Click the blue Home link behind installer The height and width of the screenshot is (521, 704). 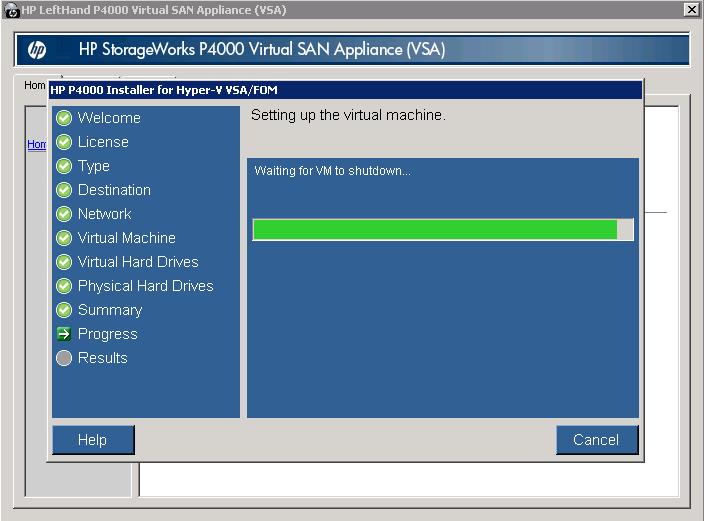point(36,144)
